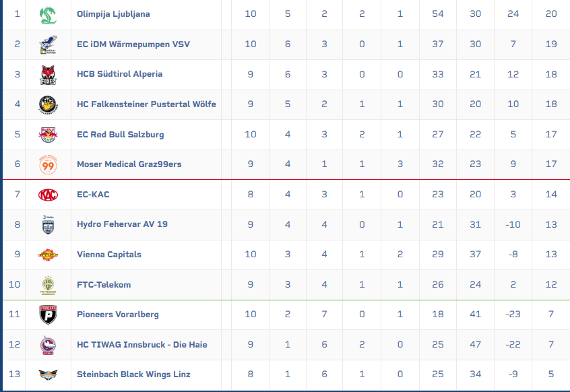Select the Moser Medical Graz99ers team name
Screen dimensions: 570x392
tap(129, 164)
